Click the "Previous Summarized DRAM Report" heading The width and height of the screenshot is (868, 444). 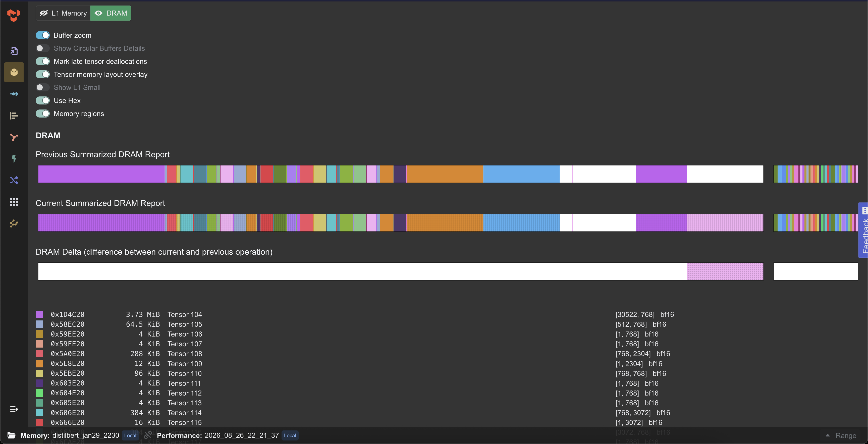click(x=102, y=154)
